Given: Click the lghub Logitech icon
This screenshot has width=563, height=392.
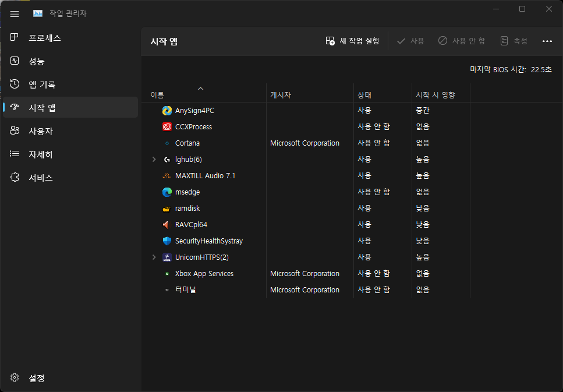Looking at the screenshot, I should pos(167,160).
